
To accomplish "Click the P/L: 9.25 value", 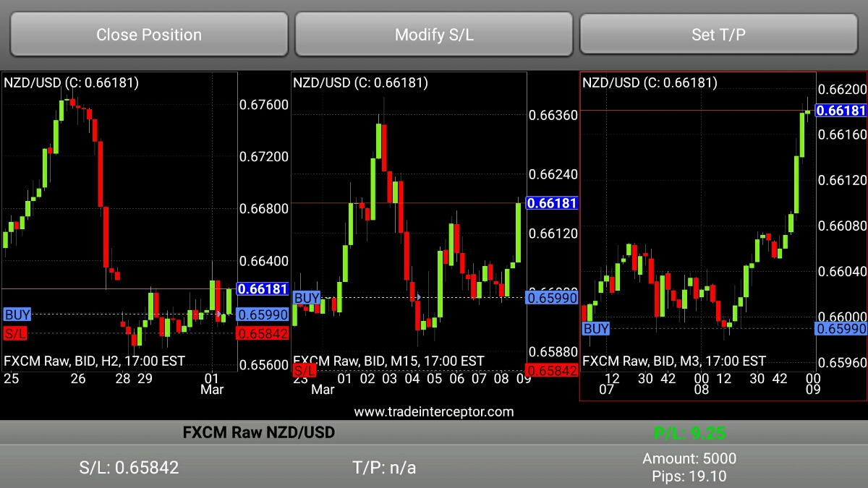I will [x=689, y=433].
